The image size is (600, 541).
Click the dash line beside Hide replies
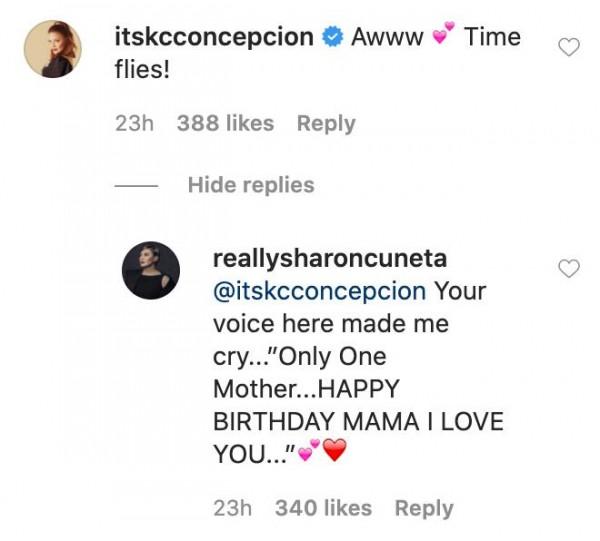tap(136, 186)
